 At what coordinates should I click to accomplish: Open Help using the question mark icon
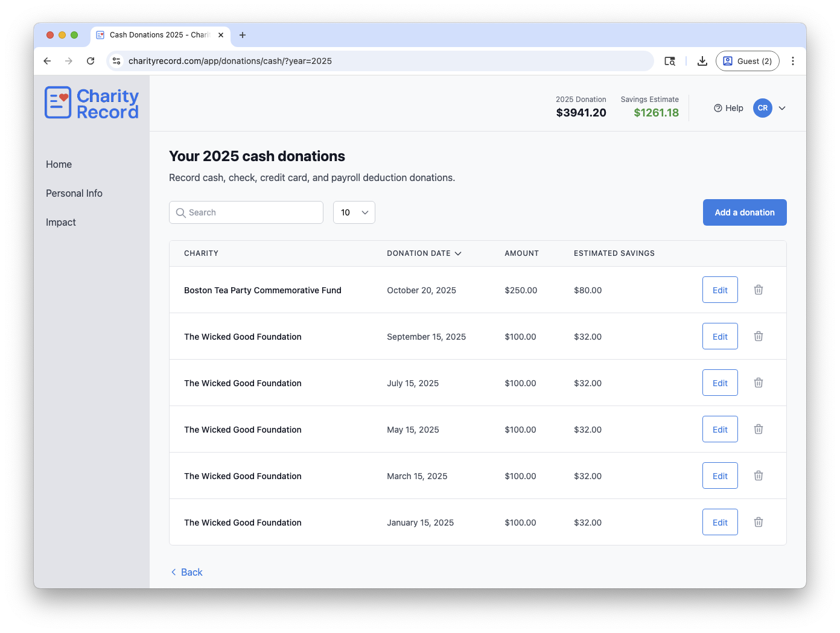coord(717,108)
